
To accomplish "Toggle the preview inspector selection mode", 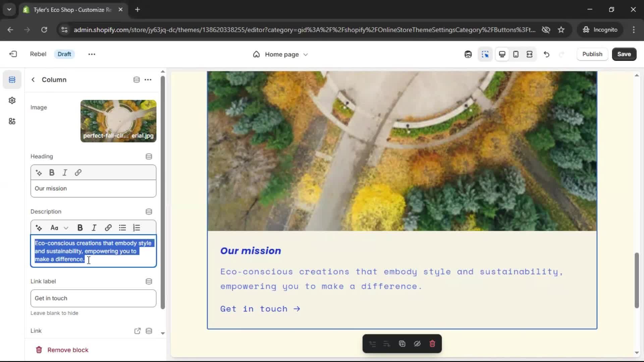I will click(x=485, y=54).
